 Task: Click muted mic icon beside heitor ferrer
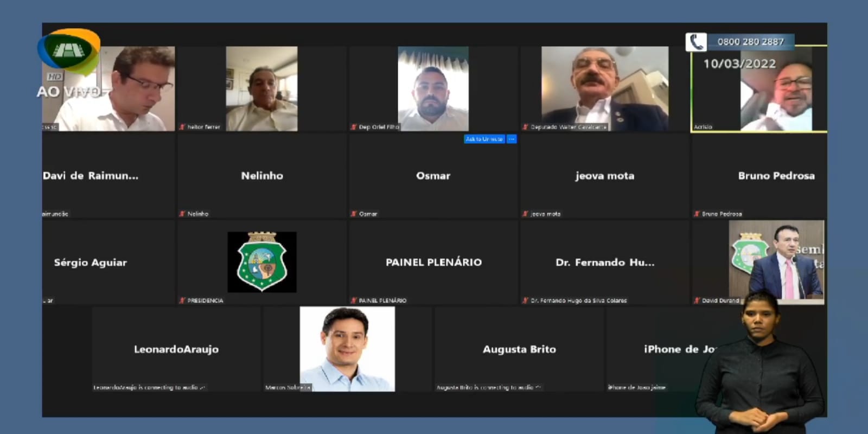(182, 127)
